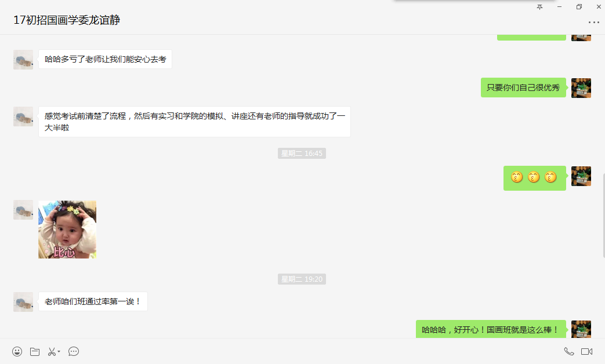Open the chat history icon

coord(74,351)
